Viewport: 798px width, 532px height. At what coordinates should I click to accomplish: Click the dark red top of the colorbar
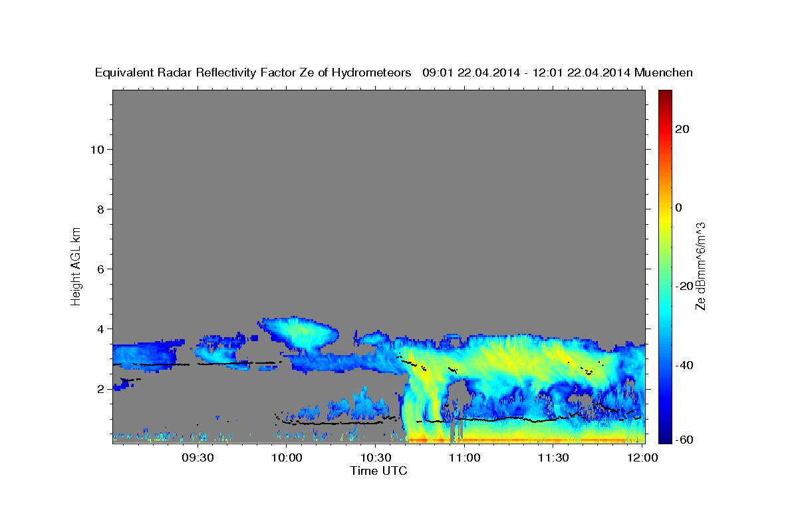(665, 95)
